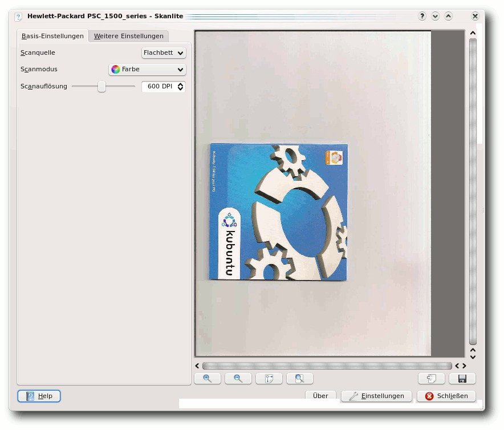Click the right arrow of the horizontal scrollbar
Image resolution: width=504 pixels, height=430 pixels.
(464, 366)
